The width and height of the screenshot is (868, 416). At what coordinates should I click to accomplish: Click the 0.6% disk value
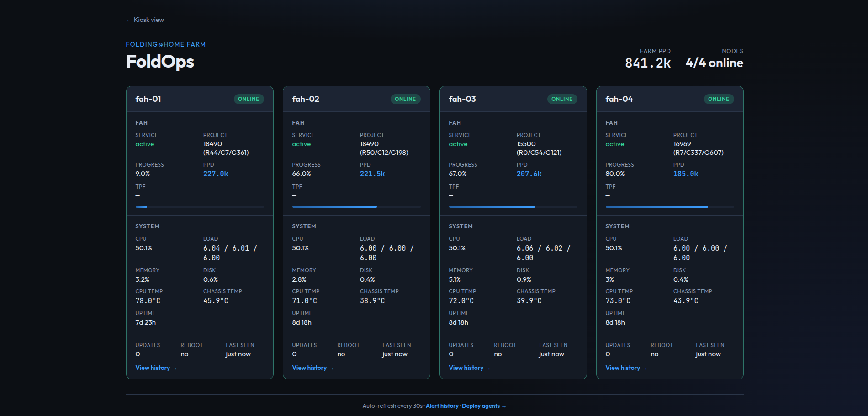[x=211, y=280]
